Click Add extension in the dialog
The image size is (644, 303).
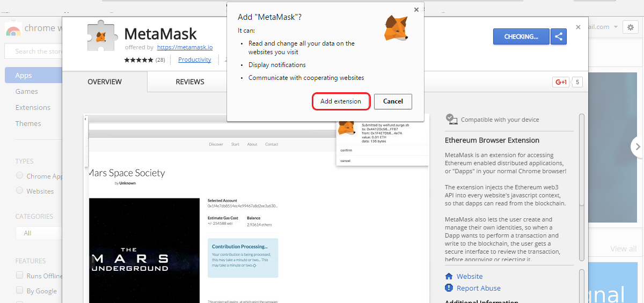coord(341,101)
